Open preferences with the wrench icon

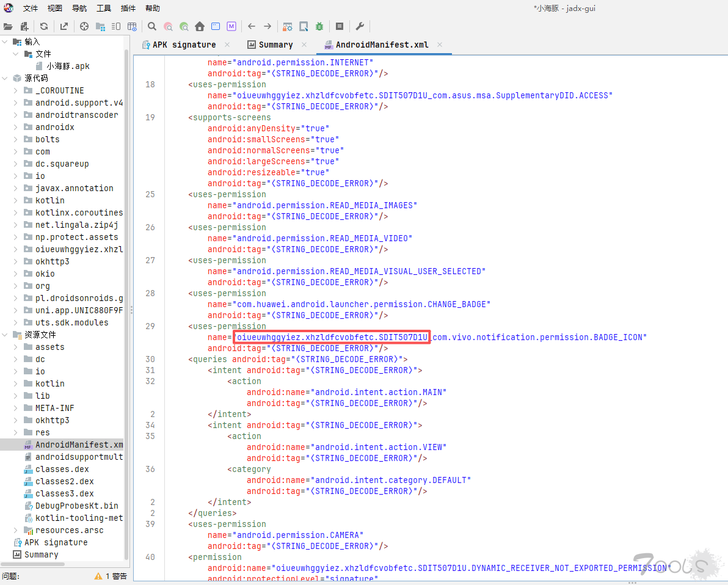point(360,26)
